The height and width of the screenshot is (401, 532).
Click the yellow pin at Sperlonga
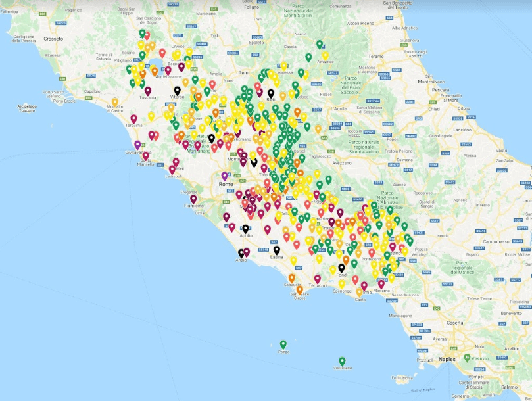pyautogui.click(x=342, y=284)
